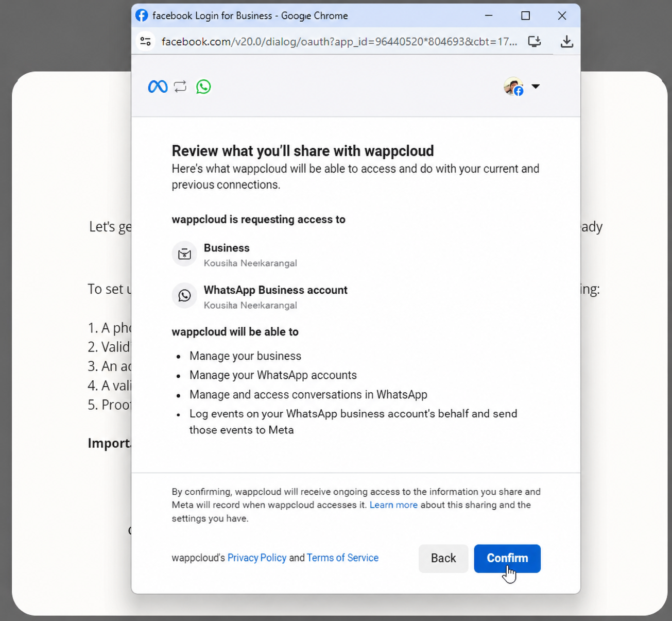The image size is (672, 621).
Task: Open the Learn more link
Action: (x=393, y=505)
